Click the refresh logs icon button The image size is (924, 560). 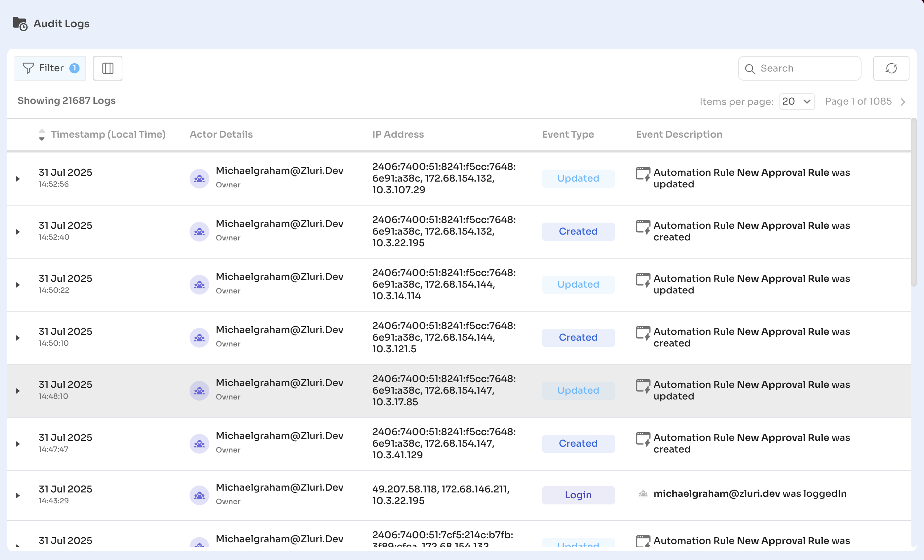pos(891,68)
